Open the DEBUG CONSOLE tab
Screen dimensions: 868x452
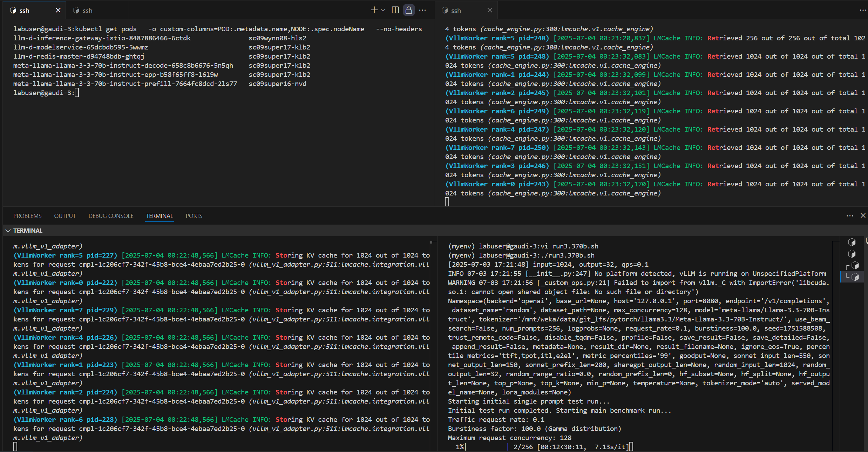pos(111,216)
